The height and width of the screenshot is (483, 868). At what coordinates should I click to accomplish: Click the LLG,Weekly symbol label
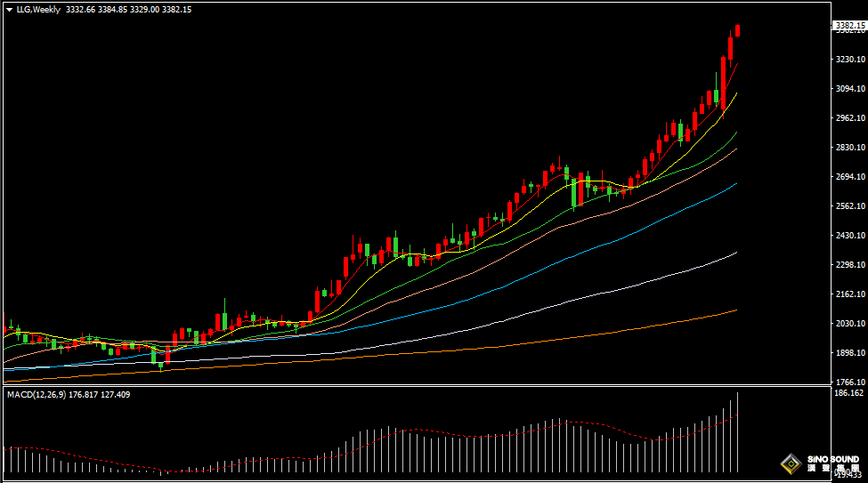pos(39,10)
